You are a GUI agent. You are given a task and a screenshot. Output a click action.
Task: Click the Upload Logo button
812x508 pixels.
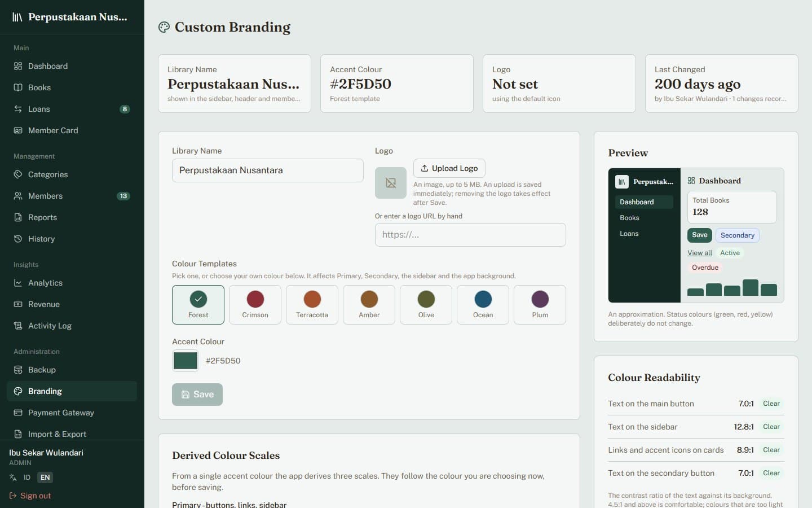(x=449, y=168)
